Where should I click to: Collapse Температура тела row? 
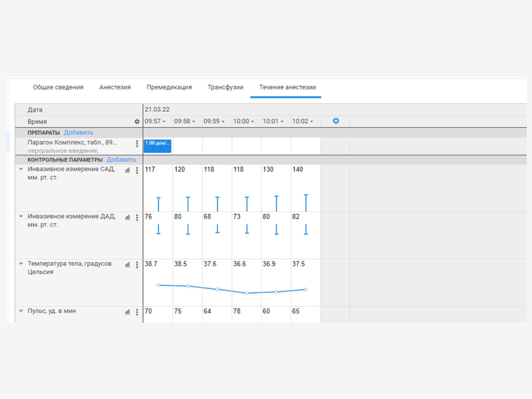click(x=21, y=264)
